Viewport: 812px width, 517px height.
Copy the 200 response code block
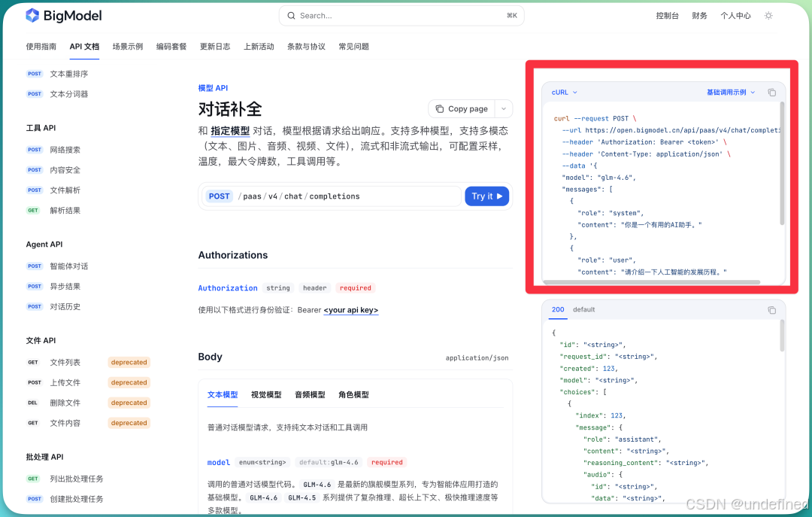[771, 309]
